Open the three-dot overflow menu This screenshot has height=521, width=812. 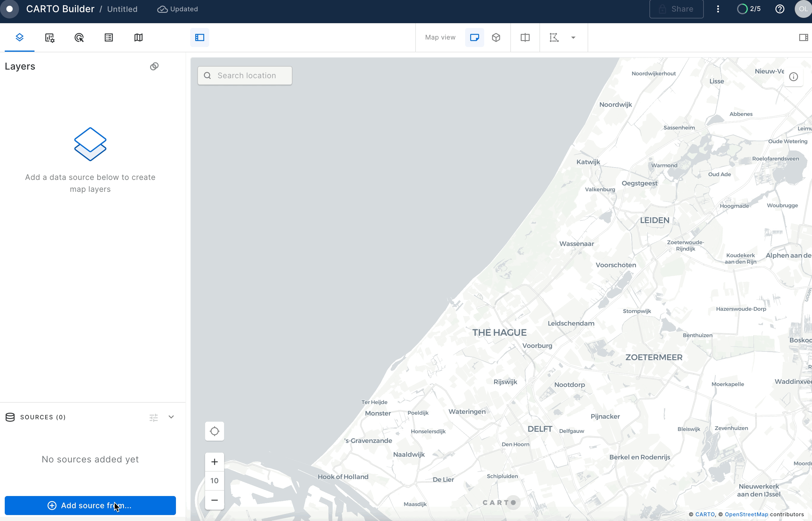[718, 9]
